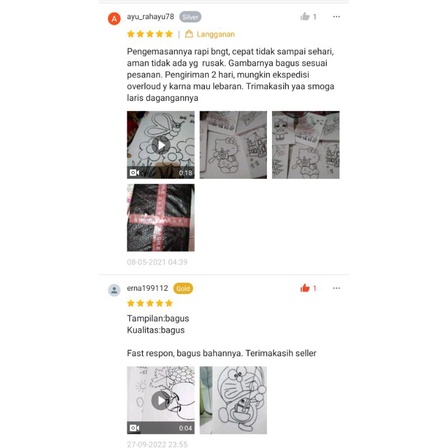Click erna199112's gray profile avatar
The image size is (448, 448).
click(114, 290)
